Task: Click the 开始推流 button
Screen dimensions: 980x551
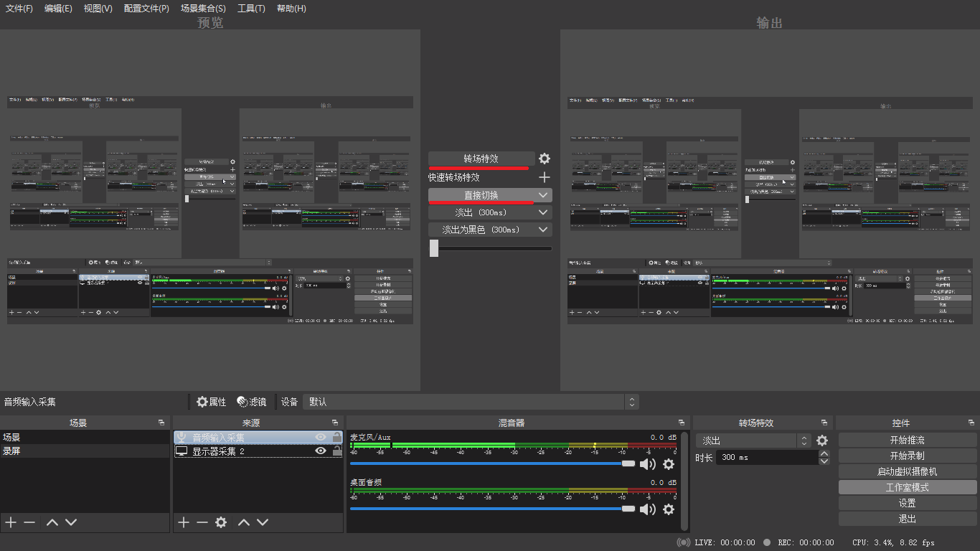Action: (907, 440)
